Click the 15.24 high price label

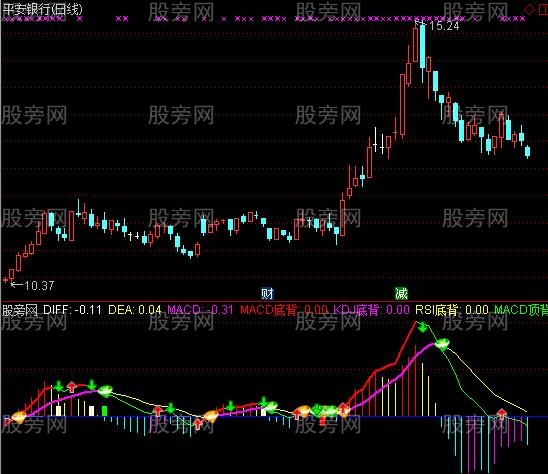[x=444, y=26]
